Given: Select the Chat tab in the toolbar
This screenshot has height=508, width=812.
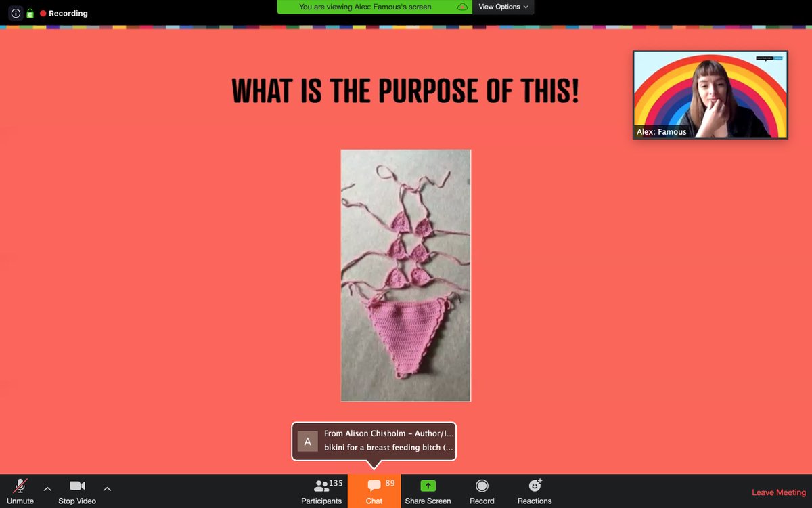Looking at the screenshot, I should 374,491.
